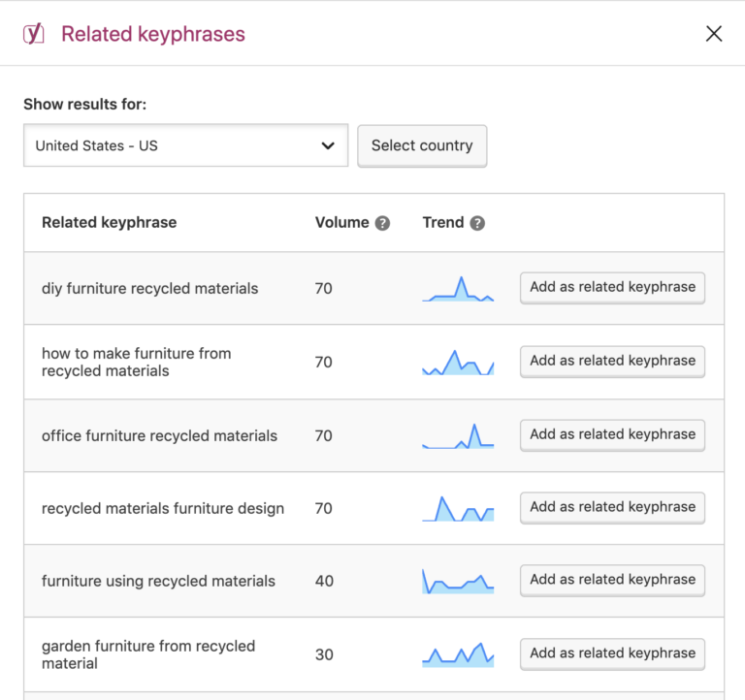Click the Volume column header
745x700 pixels.
(341, 222)
